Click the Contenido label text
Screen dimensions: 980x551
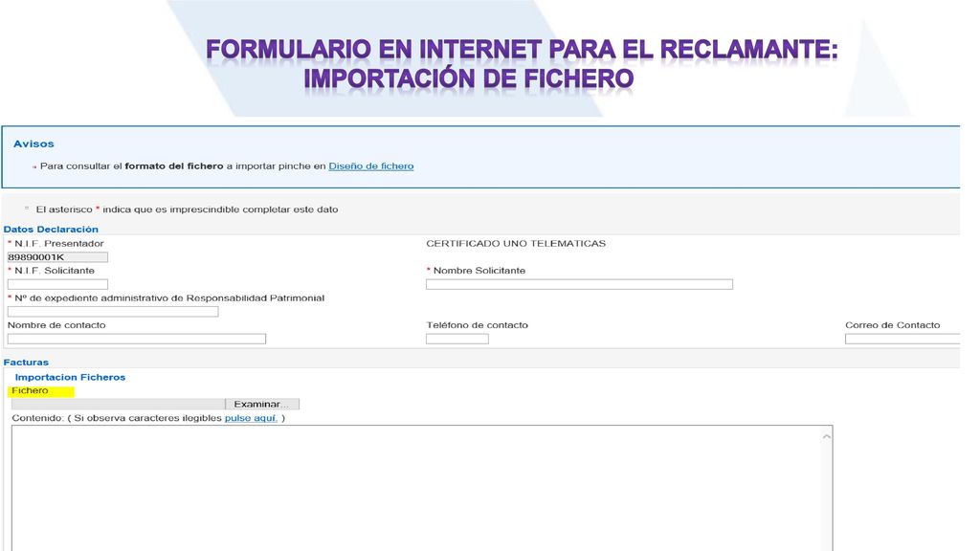click(37, 418)
